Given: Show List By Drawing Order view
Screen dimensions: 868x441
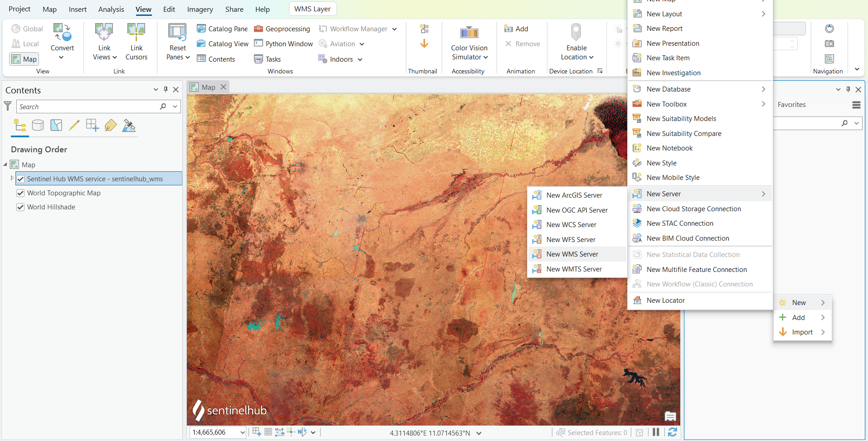Looking at the screenshot, I should [20, 125].
